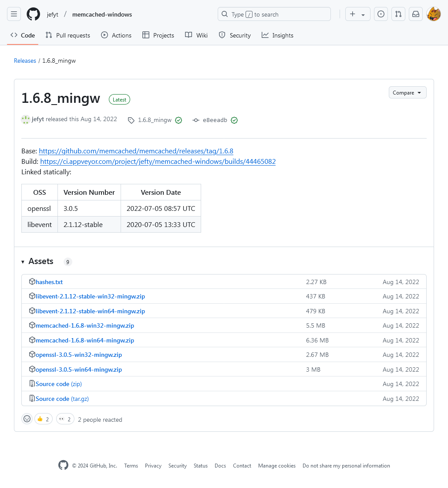Open the create new plus dropdown
Viewport: 448px width, 488px height.
pos(357,14)
